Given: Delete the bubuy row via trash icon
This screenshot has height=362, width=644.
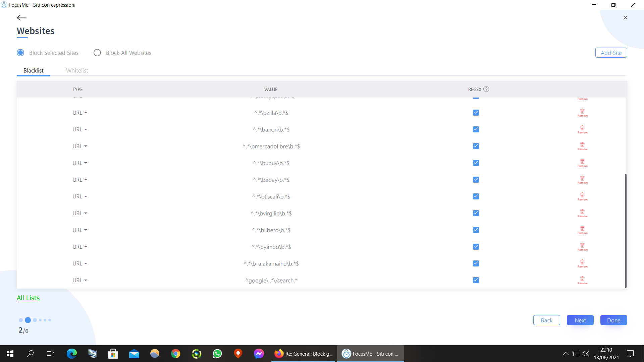Looking at the screenshot, I should pyautogui.click(x=582, y=163).
